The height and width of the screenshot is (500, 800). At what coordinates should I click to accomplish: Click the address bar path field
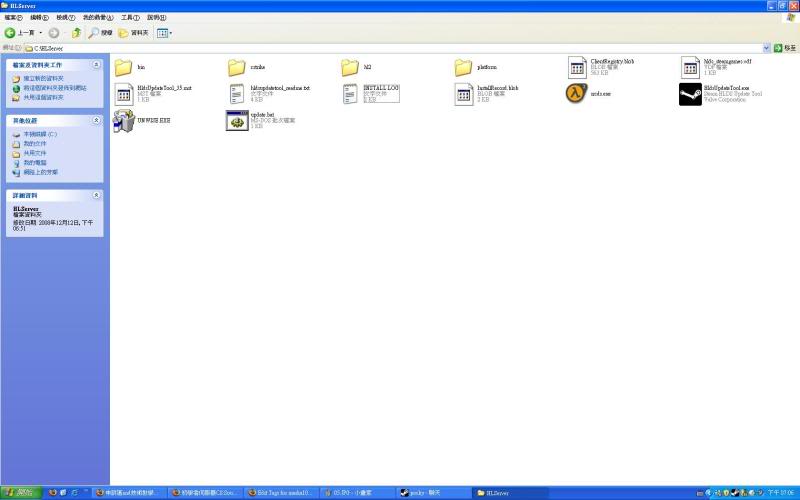[400, 47]
